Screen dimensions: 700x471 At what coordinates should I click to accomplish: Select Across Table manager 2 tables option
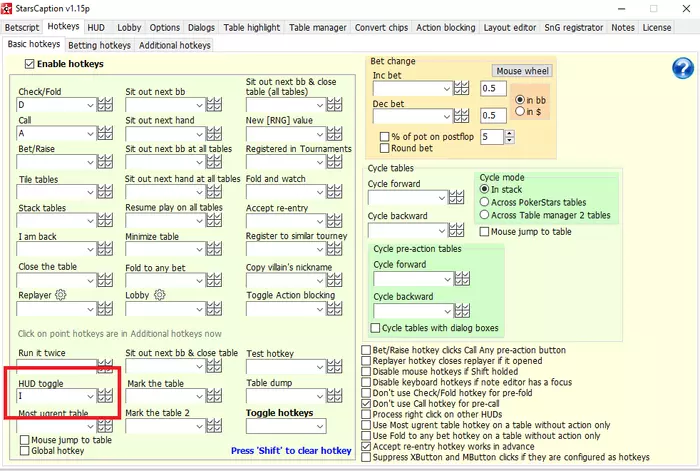click(484, 215)
